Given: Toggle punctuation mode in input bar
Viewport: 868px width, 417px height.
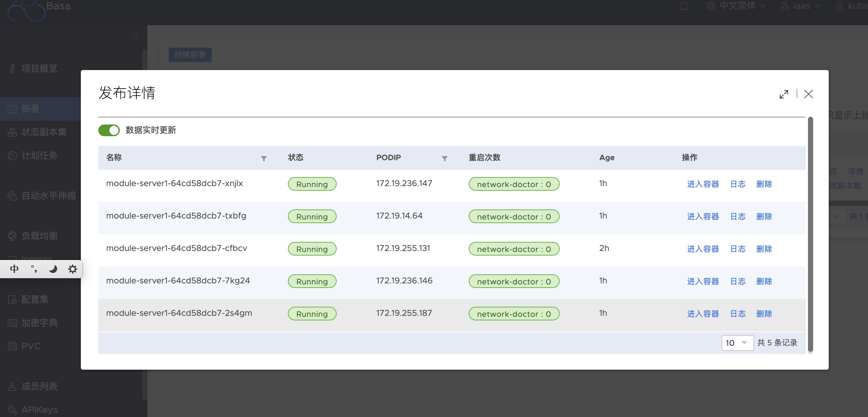Looking at the screenshot, I should 34,269.
